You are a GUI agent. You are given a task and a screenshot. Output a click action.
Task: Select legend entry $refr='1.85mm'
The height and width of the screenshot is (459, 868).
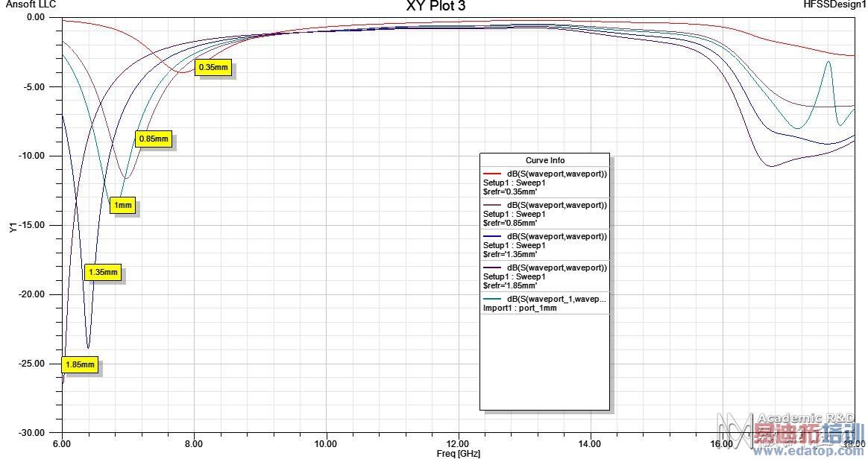(x=544, y=276)
